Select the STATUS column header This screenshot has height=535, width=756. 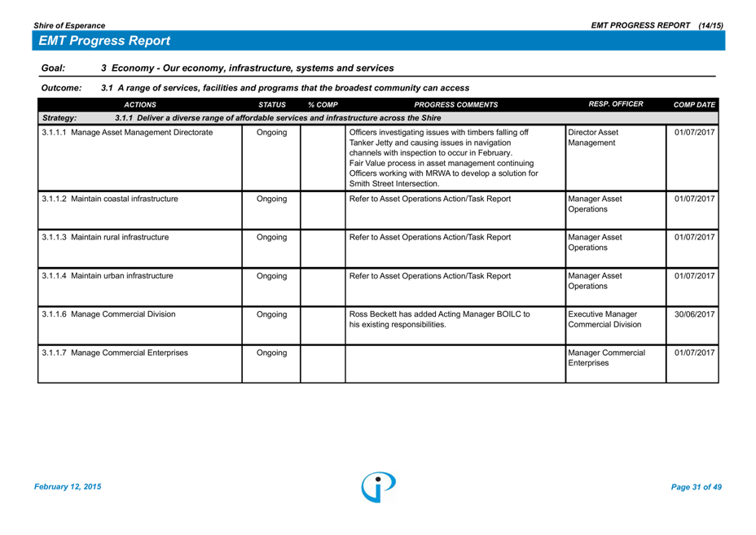[x=271, y=105]
